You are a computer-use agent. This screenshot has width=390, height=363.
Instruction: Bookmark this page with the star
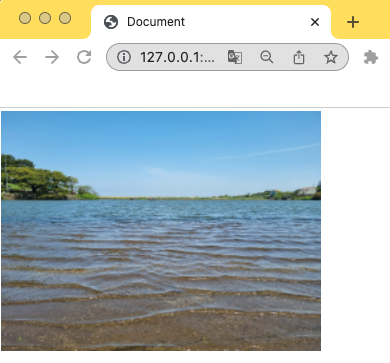(x=331, y=57)
